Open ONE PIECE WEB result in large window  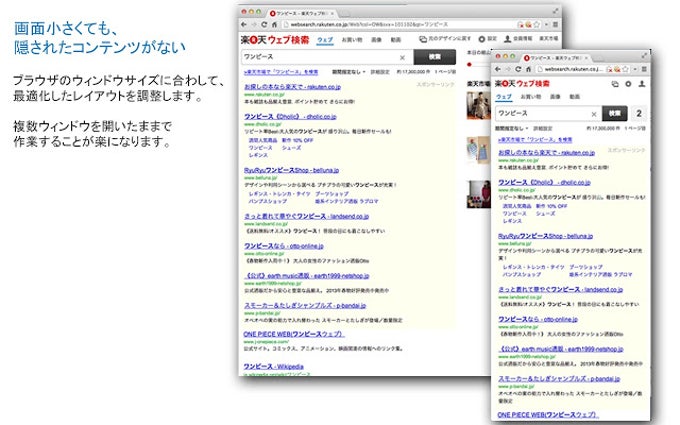[294, 334]
